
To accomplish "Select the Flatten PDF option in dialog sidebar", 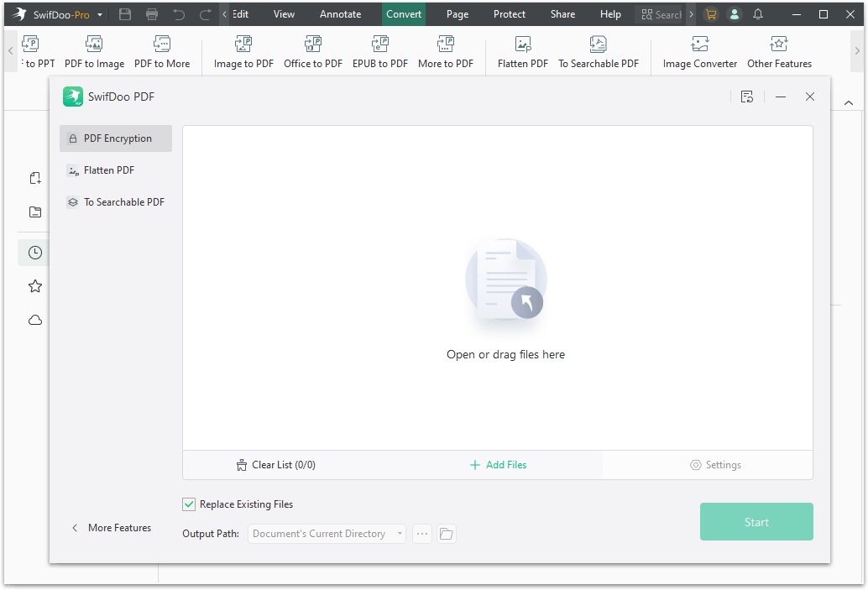I will point(109,170).
